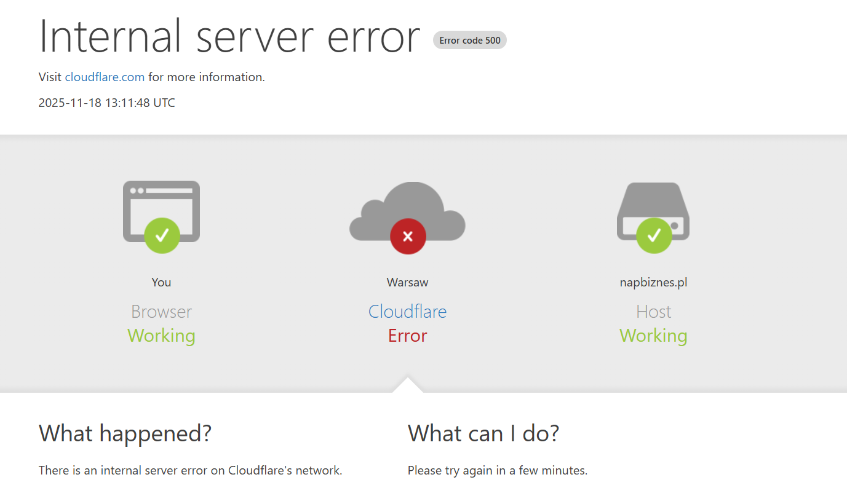Click the What happened? heading
Viewport: 847px width, 504px height.
(125, 433)
